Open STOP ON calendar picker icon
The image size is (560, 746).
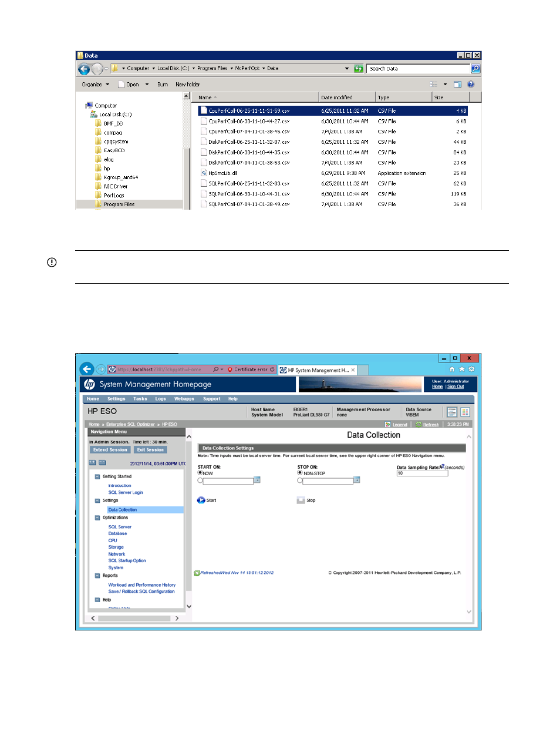pyautogui.click(x=357, y=480)
